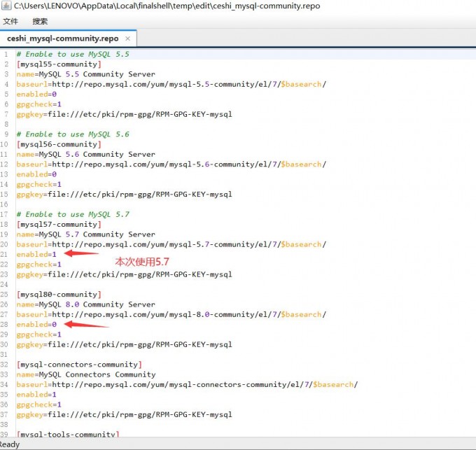Screen dimensions: 476x450
Task: Click the mysql-5.6-community baseurl line
Action: pyautogui.click(x=171, y=164)
